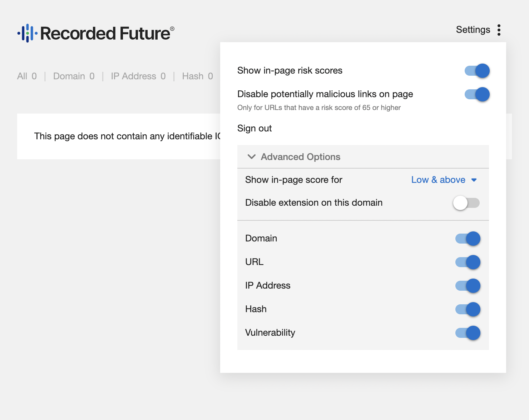Switch to the Domain tab
The height and width of the screenshot is (420, 529).
click(x=74, y=76)
